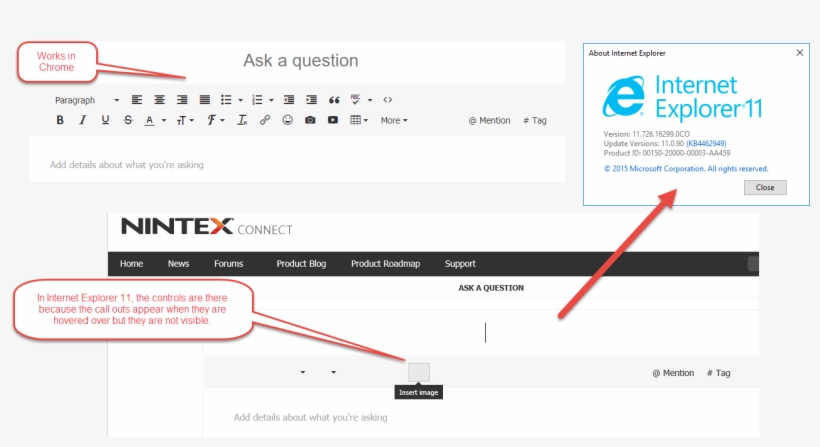Insert a numbered list

click(257, 100)
